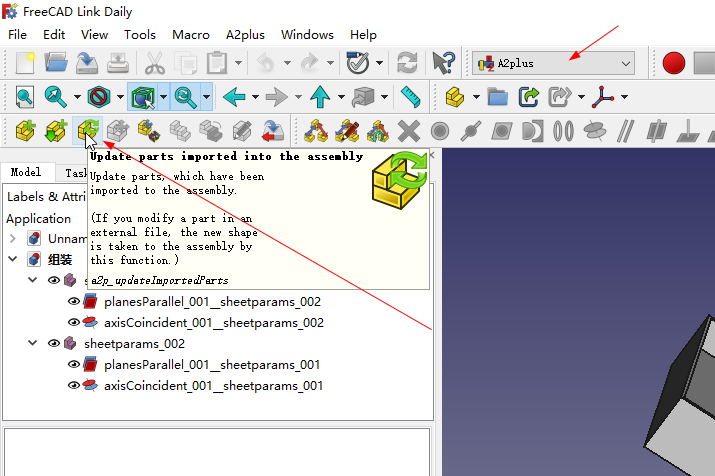
Task: Click the Edit constraint pencil icon
Action: click(347, 131)
